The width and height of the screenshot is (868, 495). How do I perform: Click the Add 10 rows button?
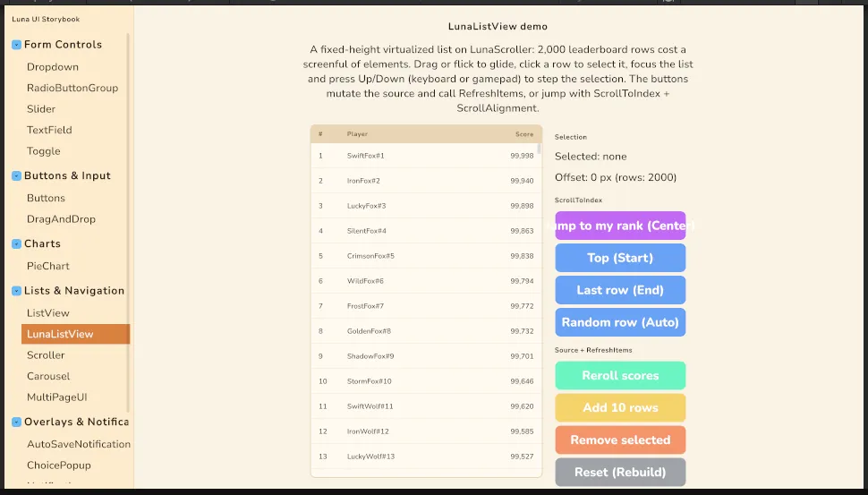620,408
